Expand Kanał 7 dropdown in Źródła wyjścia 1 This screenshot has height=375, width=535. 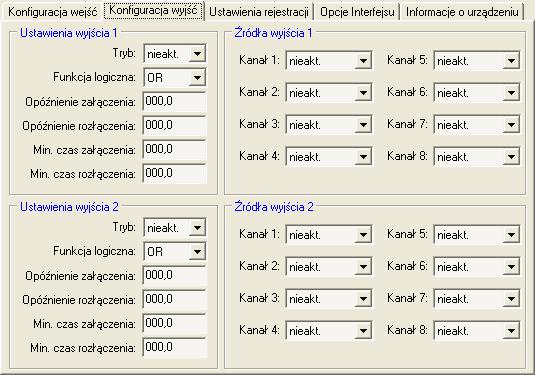click(x=477, y=125)
